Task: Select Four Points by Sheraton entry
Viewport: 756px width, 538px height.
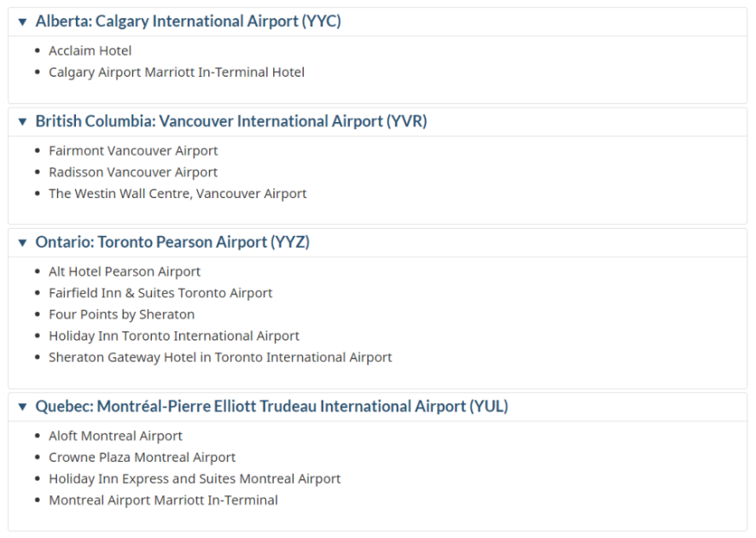Action: pos(121,314)
